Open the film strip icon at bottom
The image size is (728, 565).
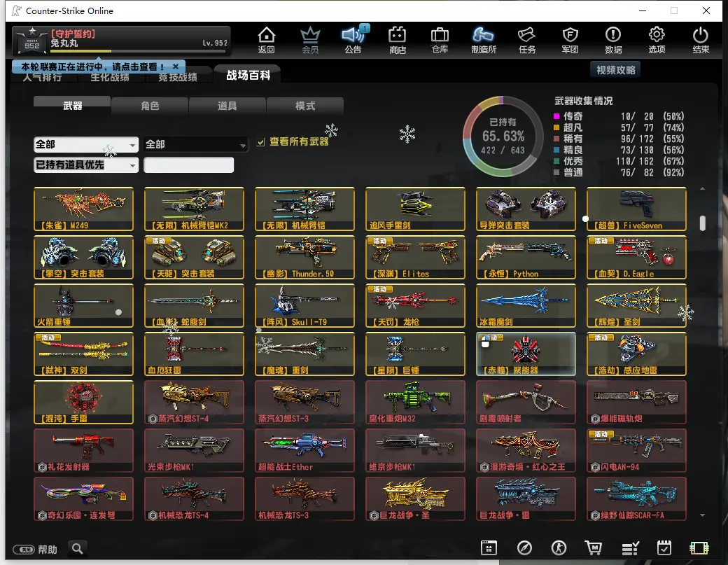[699, 548]
